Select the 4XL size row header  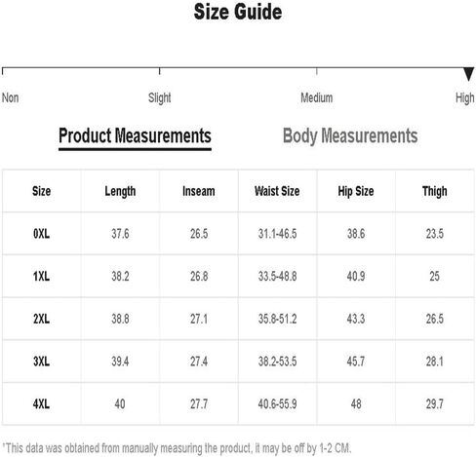pyautogui.click(x=41, y=404)
